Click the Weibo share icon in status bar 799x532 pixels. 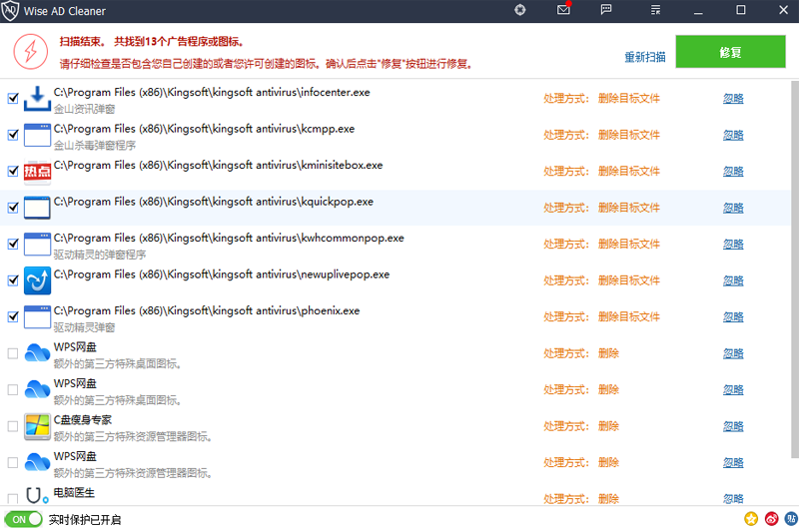click(771, 519)
